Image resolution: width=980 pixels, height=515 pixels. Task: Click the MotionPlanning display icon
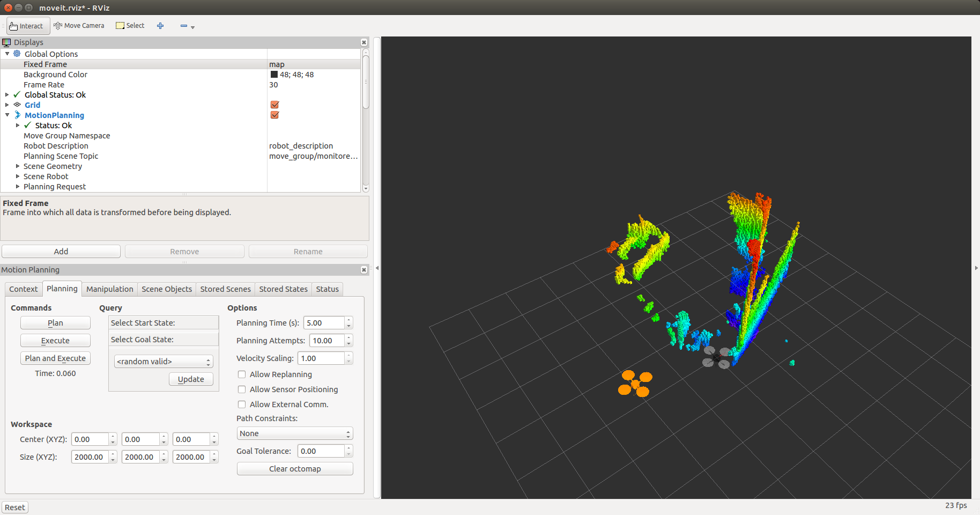17,115
